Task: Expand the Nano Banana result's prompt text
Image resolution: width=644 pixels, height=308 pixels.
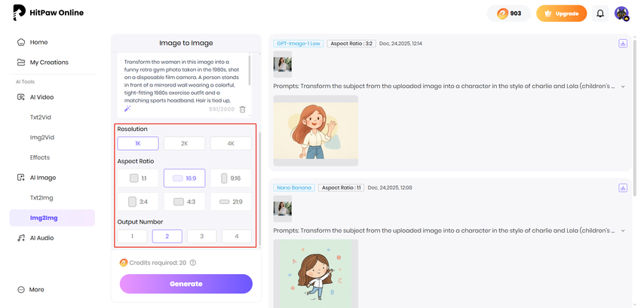Action: [x=623, y=230]
